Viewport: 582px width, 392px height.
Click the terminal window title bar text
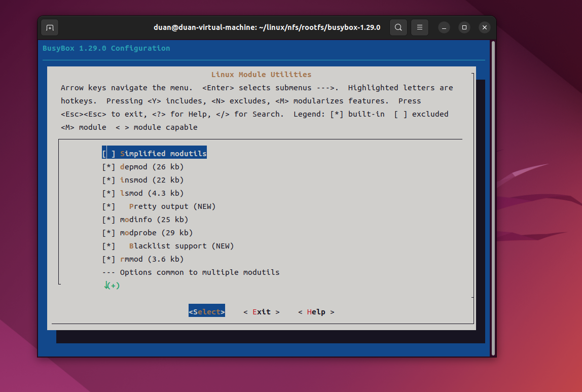coord(267,27)
